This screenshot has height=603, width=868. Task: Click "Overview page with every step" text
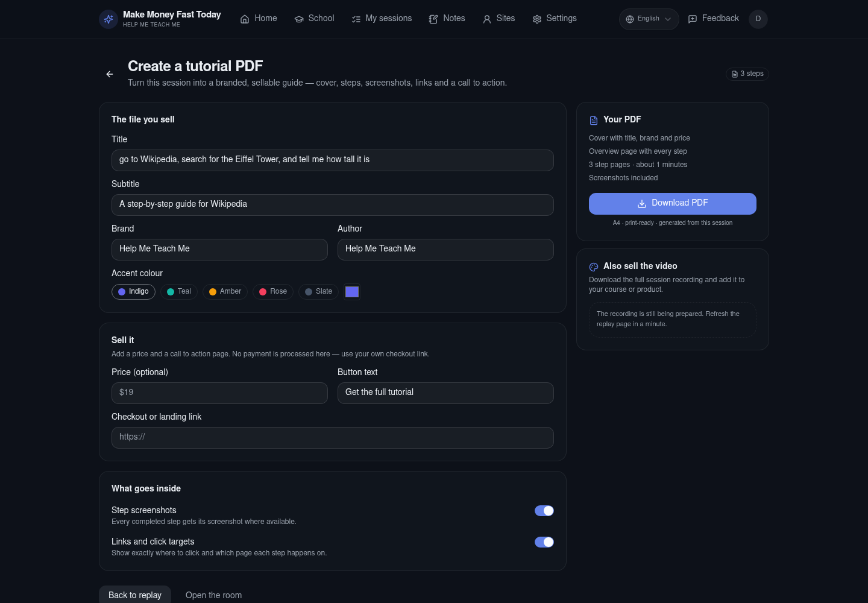[x=638, y=151]
